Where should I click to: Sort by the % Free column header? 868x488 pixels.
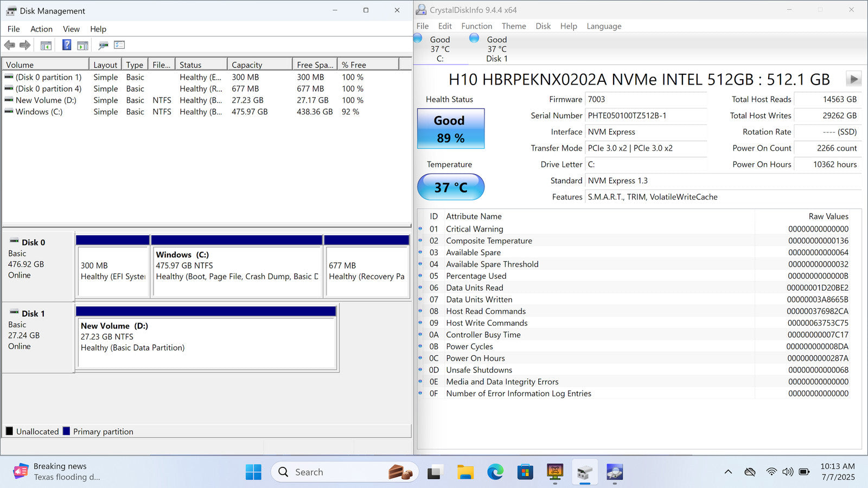(368, 65)
